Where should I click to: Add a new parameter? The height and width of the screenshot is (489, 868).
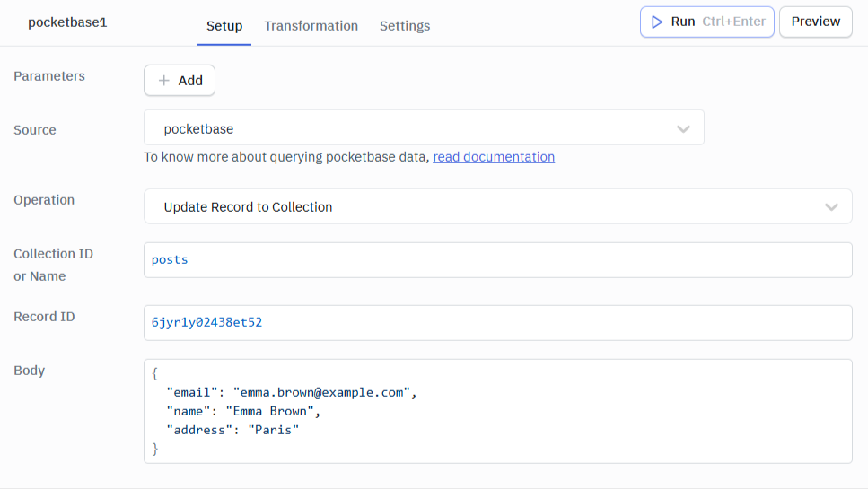(180, 81)
